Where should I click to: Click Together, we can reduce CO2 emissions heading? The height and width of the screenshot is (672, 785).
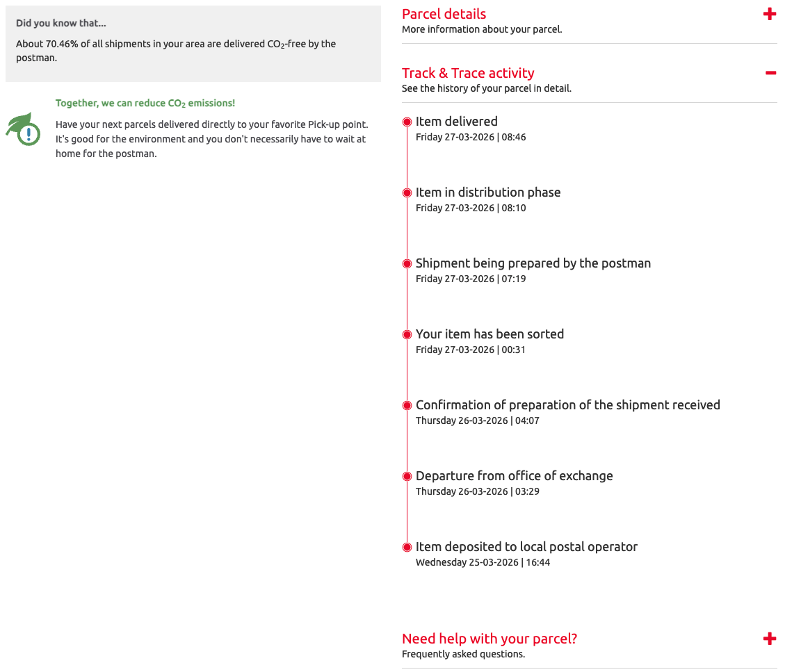145,103
